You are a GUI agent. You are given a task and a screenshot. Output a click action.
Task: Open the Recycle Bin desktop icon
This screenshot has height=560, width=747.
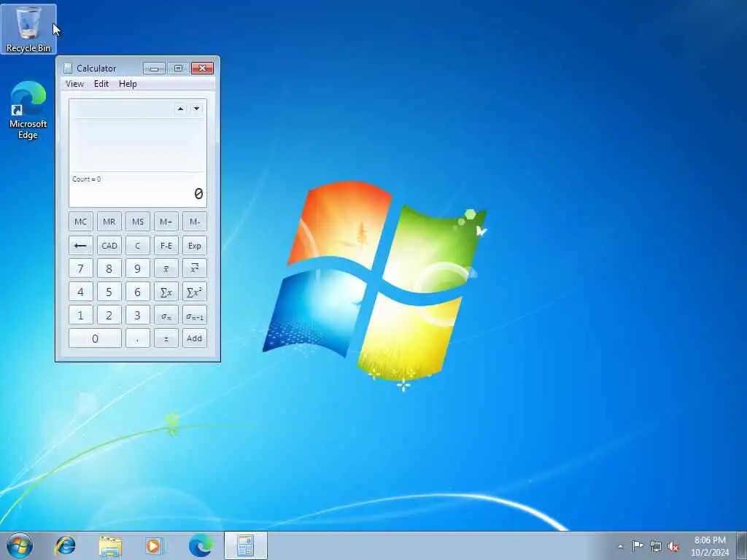tap(28, 28)
